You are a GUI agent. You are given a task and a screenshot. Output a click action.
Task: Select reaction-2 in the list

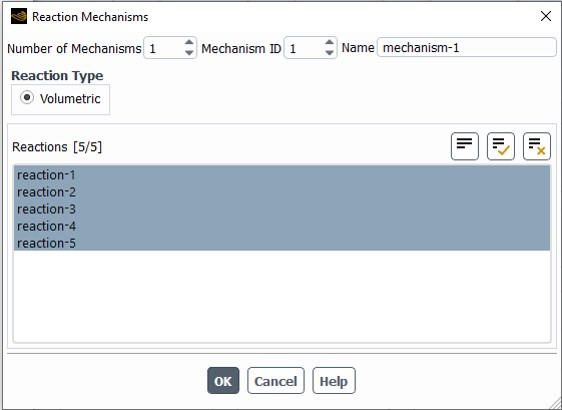pyautogui.click(x=282, y=192)
